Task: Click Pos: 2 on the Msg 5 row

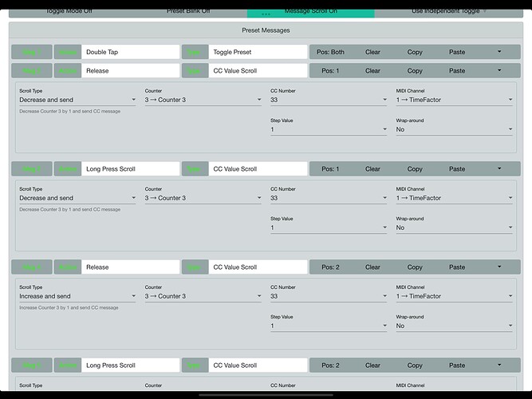Action: pyautogui.click(x=330, y=365)
